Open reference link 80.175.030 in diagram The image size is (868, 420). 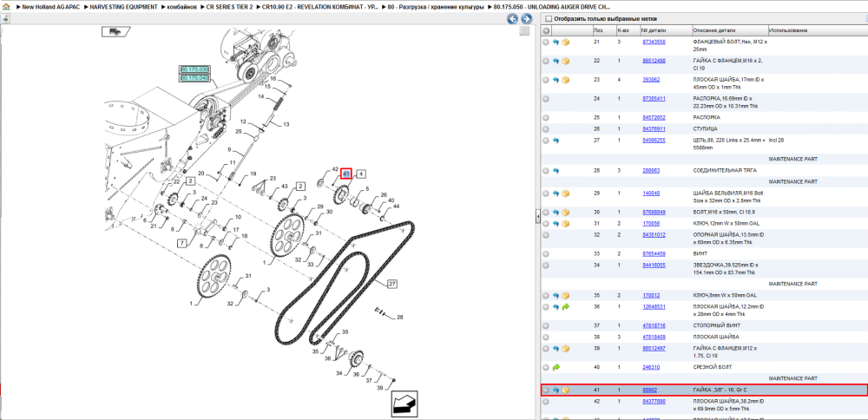click(x=194, y=69)
